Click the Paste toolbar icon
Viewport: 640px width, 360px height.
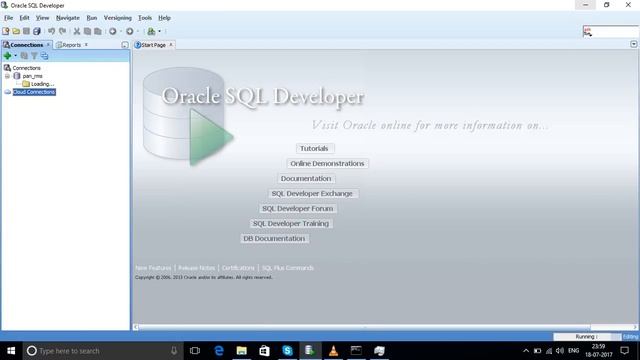(x=98, y=31)
